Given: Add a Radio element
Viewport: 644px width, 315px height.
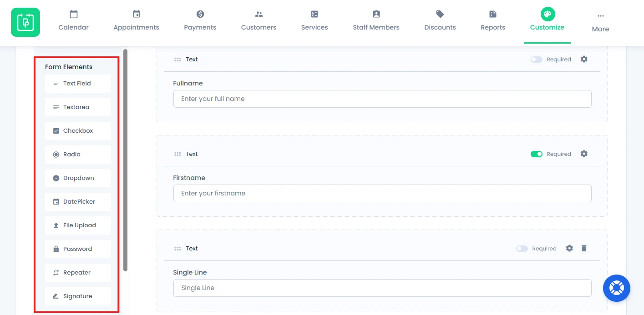Looking at the screenshot, I should click(78, 155).
